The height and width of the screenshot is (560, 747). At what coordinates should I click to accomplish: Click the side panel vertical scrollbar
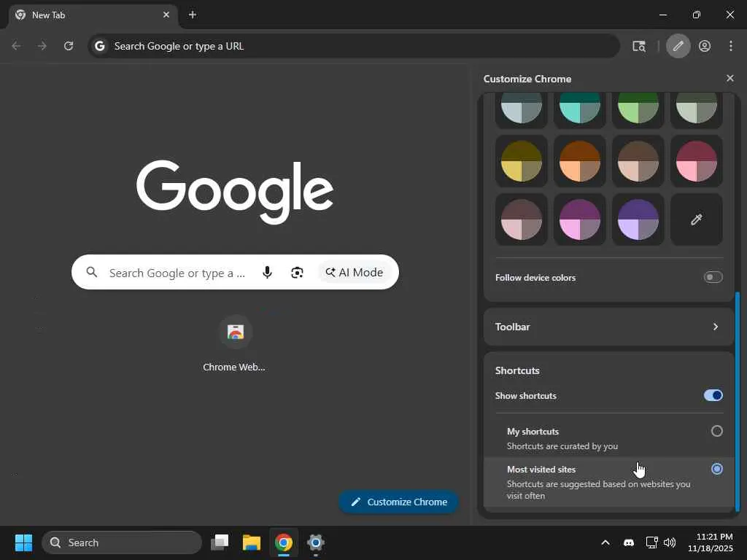[738, 401]
